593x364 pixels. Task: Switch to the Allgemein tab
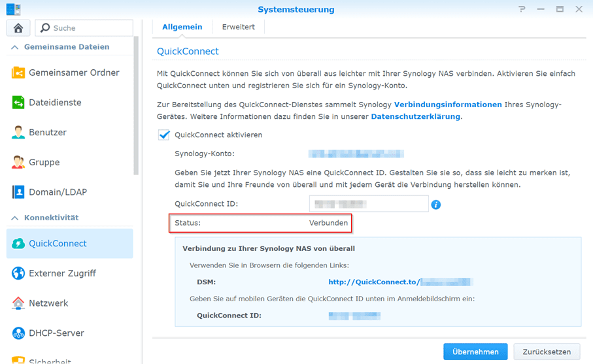(x=182, y=27)
